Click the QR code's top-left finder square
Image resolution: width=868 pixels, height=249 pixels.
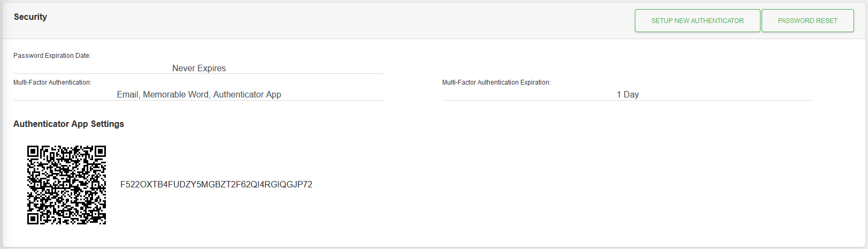point(33,152)
